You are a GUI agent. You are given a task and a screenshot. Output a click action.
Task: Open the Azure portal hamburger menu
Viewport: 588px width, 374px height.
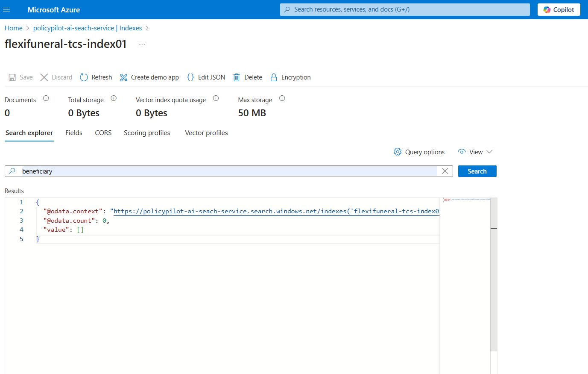6,9
